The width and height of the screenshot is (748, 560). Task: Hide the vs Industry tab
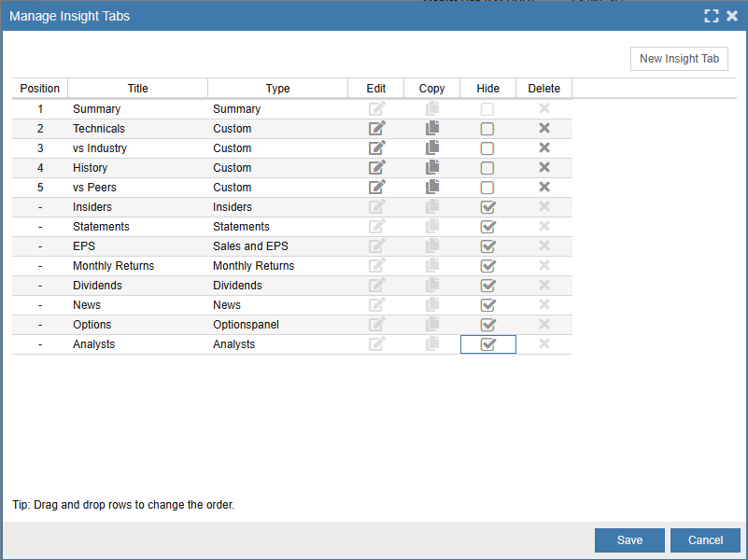487,148
